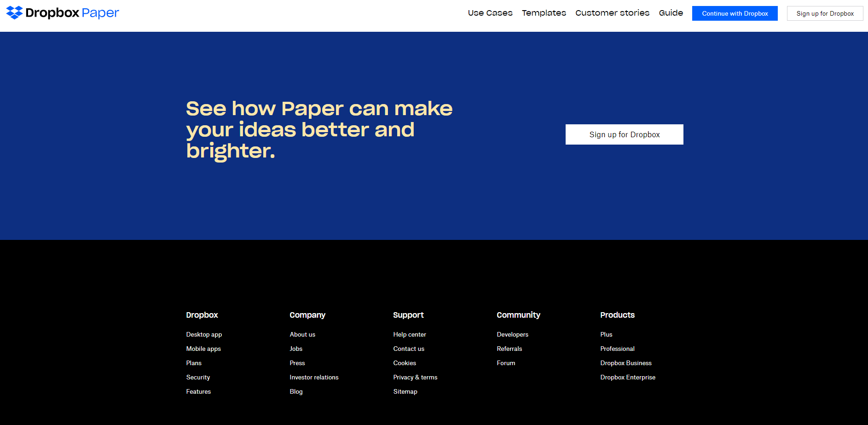Open the Help center
868x425 pixels.
(410, 334)
